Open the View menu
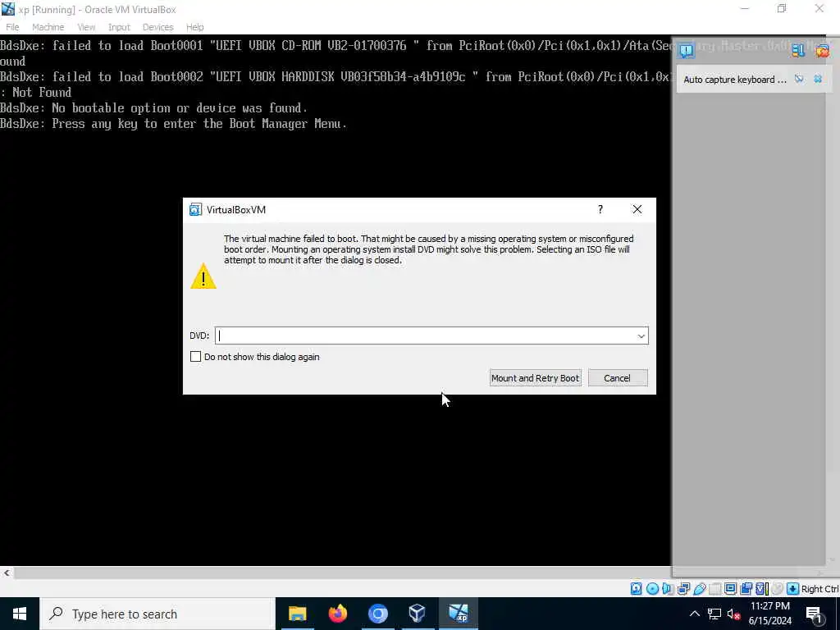Viewport: 840px width, 630px height. [85, 27]
